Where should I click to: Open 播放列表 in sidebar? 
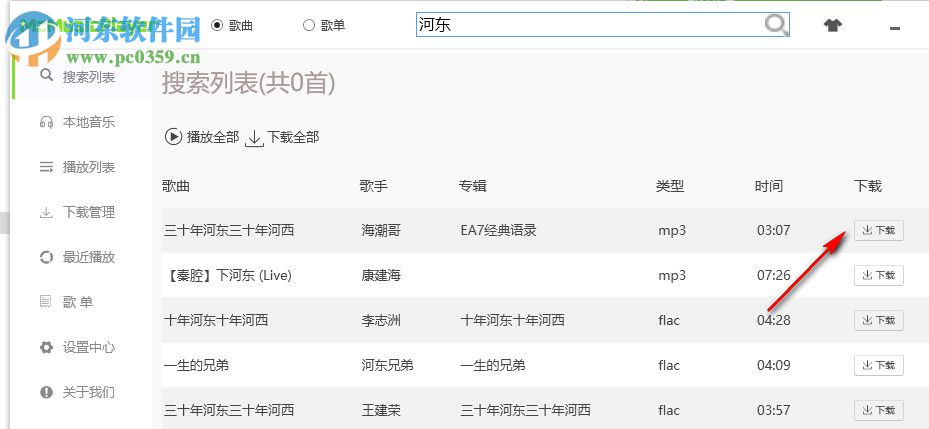[x=77, y=167]
